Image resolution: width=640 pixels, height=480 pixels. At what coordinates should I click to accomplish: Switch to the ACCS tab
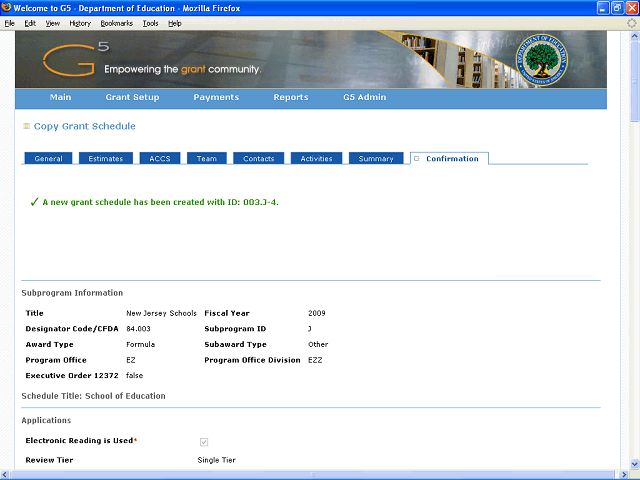tap(160, 158)
